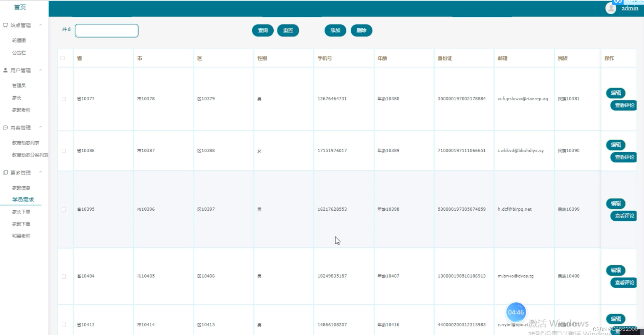Click the 更多管理 copy icon

(x=5, y=173)
